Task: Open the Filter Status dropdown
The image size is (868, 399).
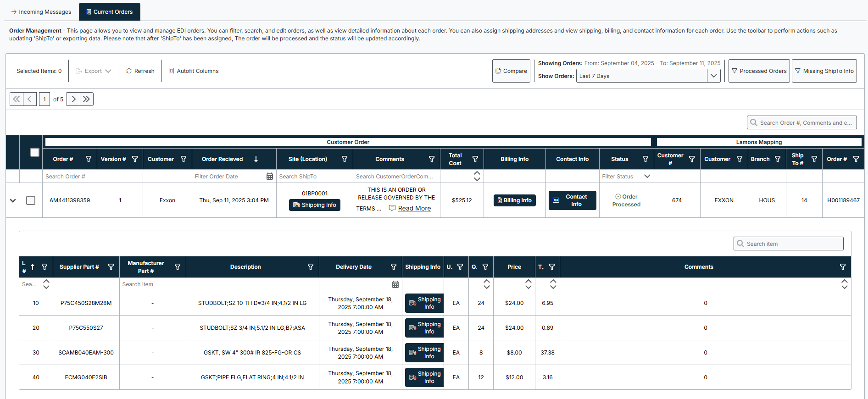Action: [x=647, y=177]
